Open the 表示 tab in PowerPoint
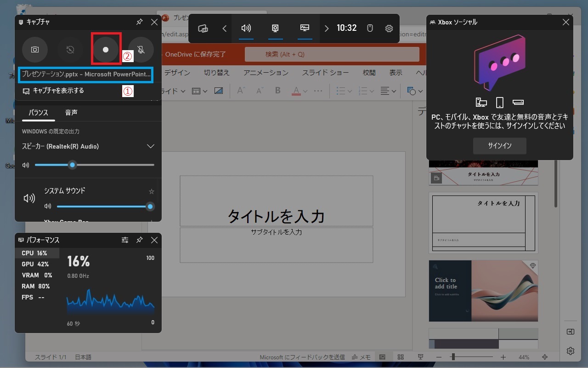The width and height of the screenshot is (588, 368). point(396,73)
